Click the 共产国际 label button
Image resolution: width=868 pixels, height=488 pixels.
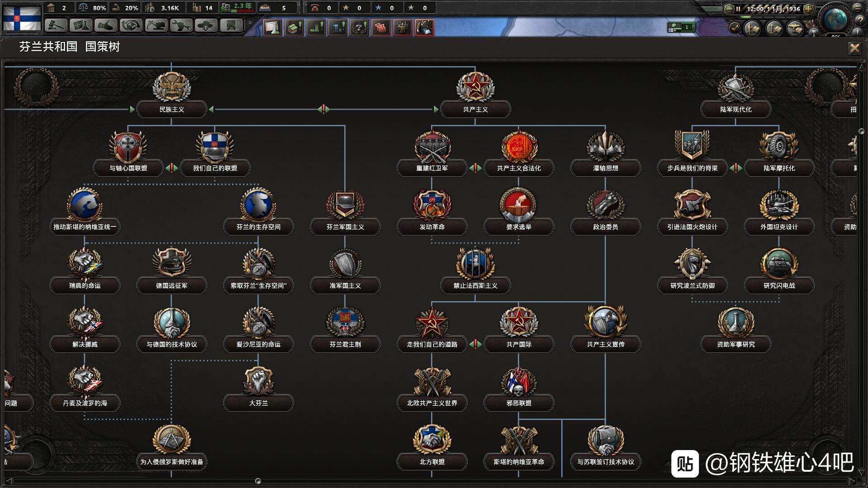pos(519,344)
